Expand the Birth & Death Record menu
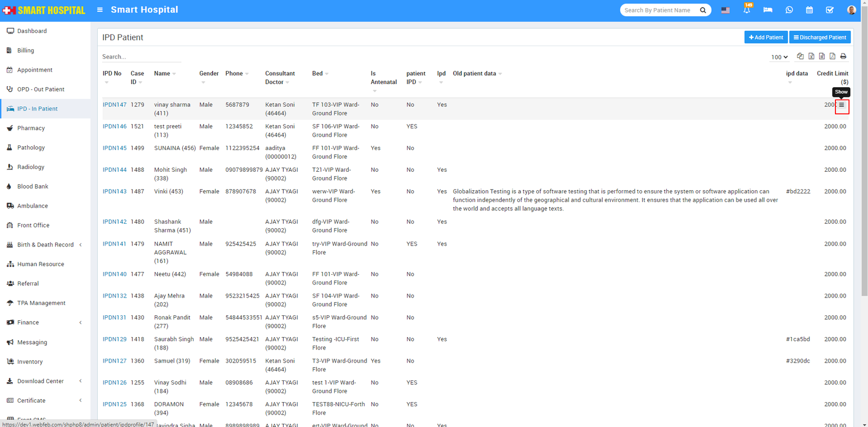The width and height of the screenshot is (868, 427). pos(46,245)
